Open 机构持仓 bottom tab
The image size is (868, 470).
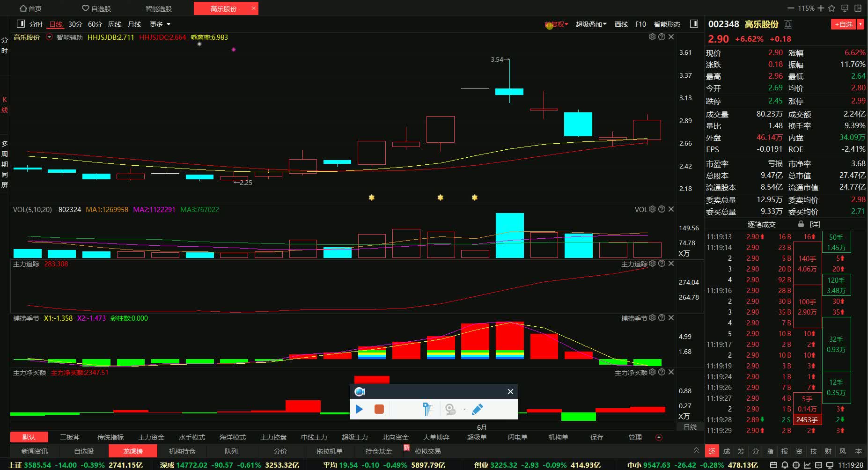182,451
